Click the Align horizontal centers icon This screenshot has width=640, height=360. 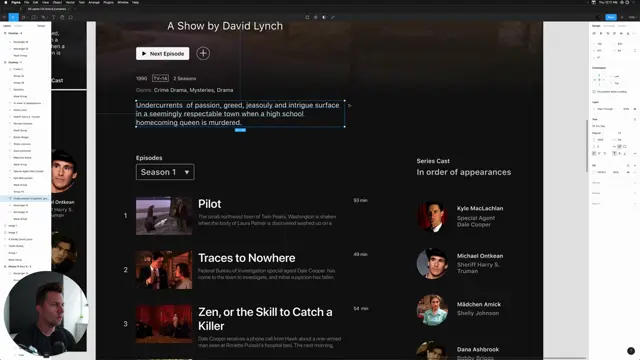click(x=601, y=33)
